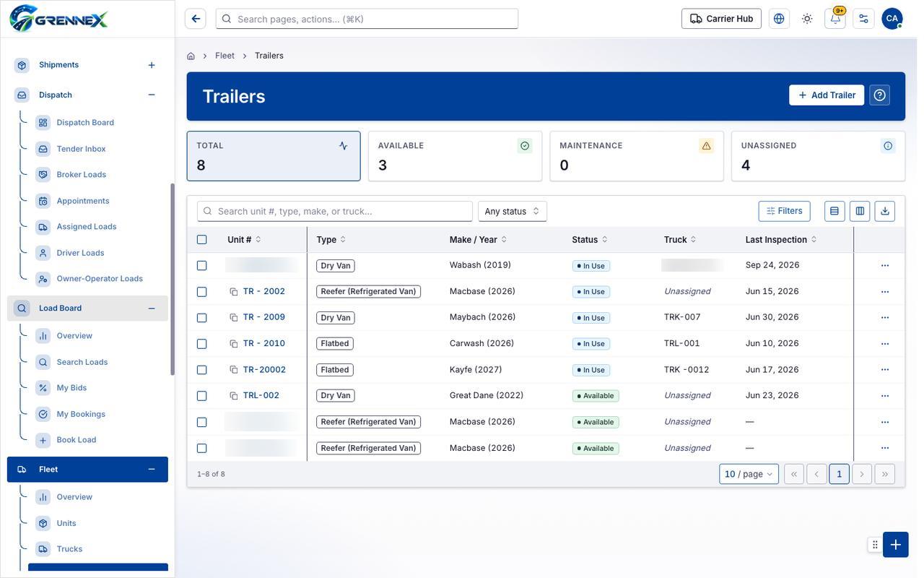Collapse the Load Board sidebar section
924x578 pixels.
coord(152,309)
